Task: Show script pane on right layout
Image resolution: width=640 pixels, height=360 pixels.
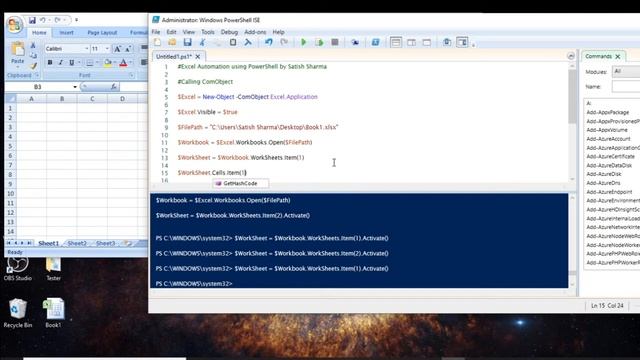Action: 411,42
